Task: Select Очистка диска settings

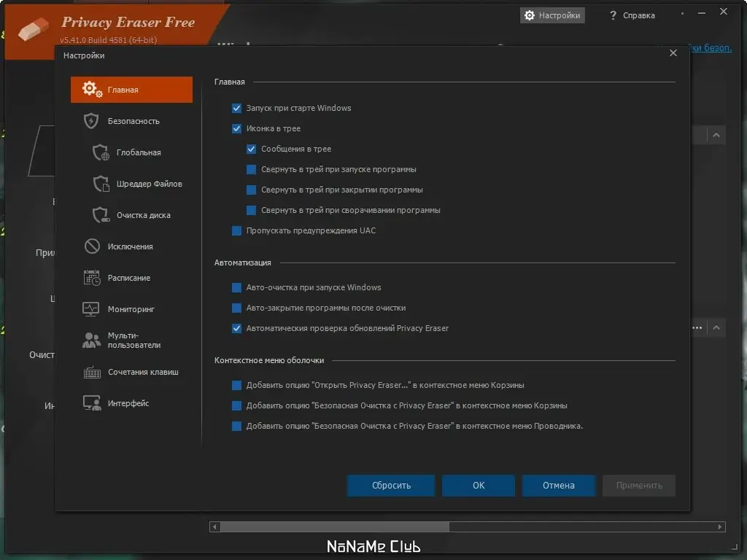Action: click(131, 215)
